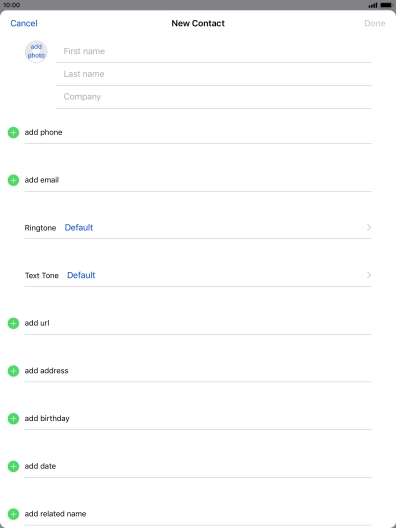Image resolution: width=396 pixels, height=528 pixels.
Task: Open Ringtone options via its chevron
Action: (x=369, y=227)
